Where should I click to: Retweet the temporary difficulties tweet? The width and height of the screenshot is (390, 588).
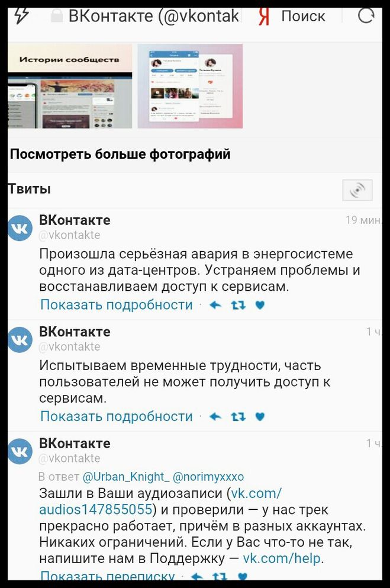click(x=238, y=416)
